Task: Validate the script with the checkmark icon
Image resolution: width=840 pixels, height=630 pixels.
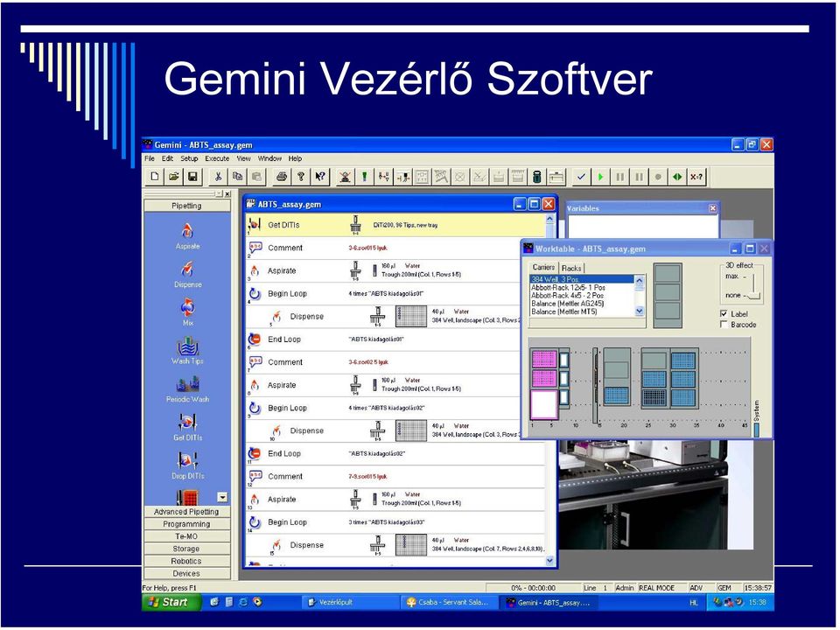Action: [x=581, y=176]
